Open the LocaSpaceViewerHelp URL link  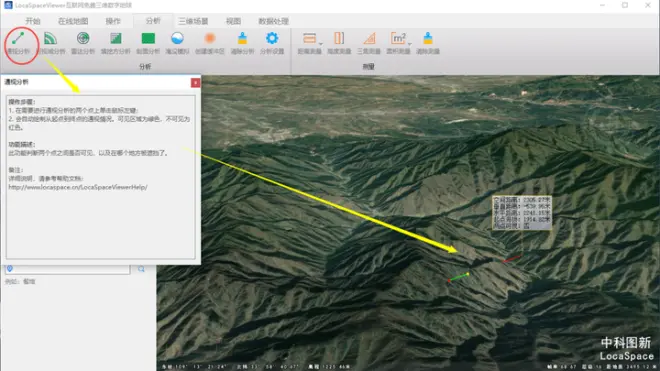click(x=78, y=187)
